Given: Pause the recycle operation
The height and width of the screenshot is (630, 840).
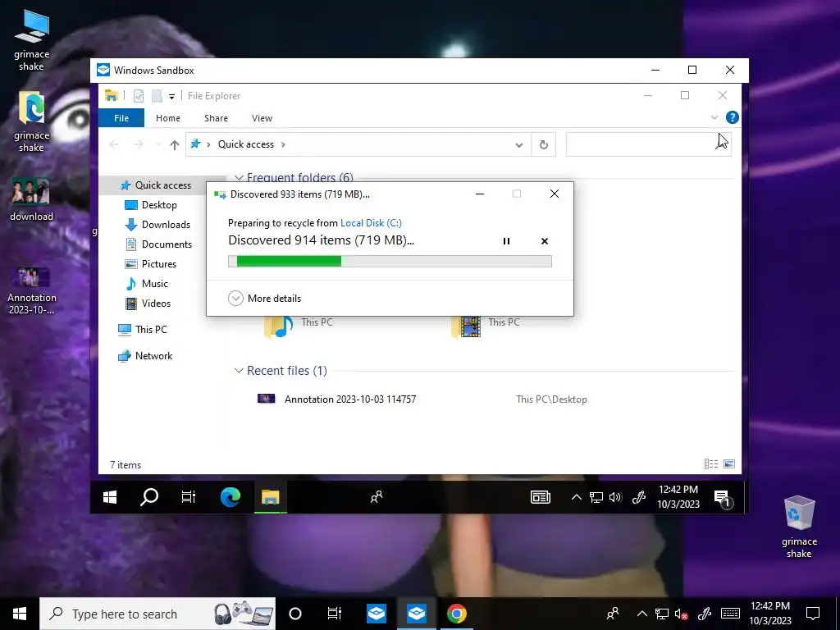Looking at the screenshot, I should pos(506,241).
